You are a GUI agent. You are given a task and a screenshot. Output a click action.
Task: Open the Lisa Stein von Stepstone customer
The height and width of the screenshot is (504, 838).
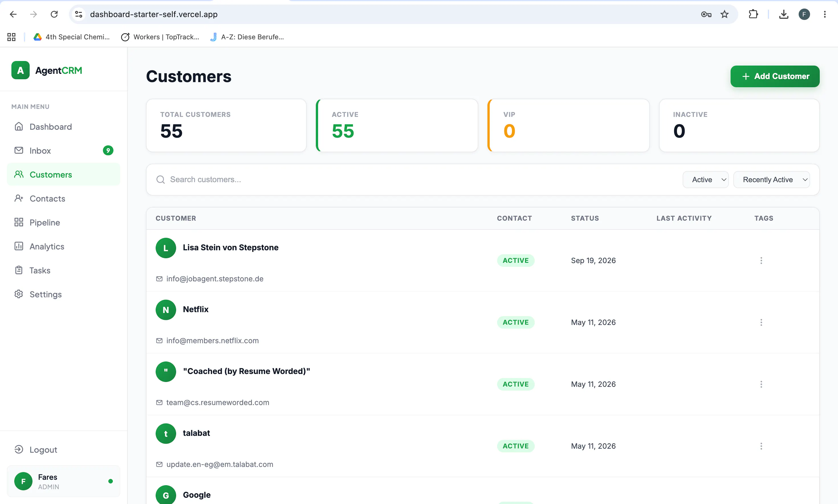231,248
